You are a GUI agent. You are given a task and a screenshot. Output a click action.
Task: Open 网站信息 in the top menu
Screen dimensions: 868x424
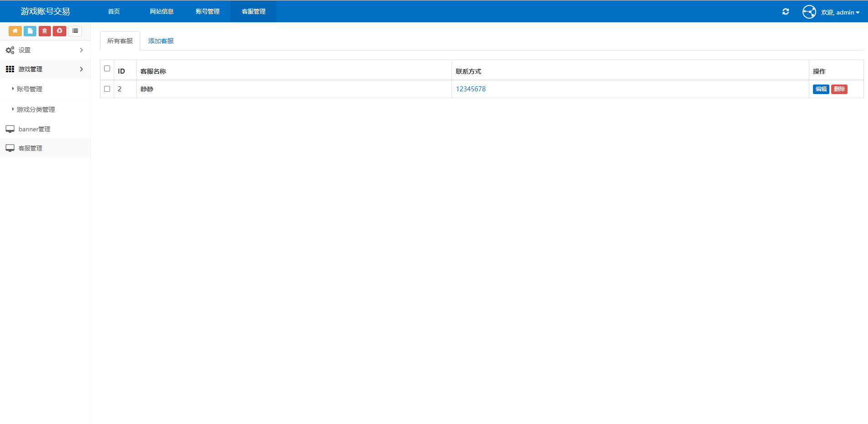coord(162,11)
